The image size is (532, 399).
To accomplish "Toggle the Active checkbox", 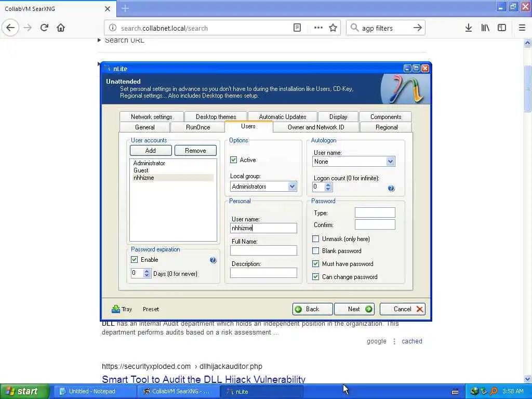I will coord(233,160).
